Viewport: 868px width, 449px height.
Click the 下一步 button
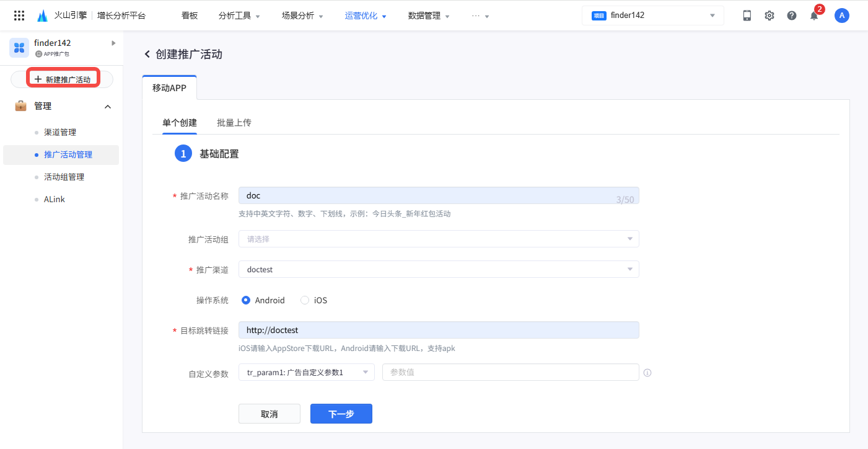click(x=341, y=414)
